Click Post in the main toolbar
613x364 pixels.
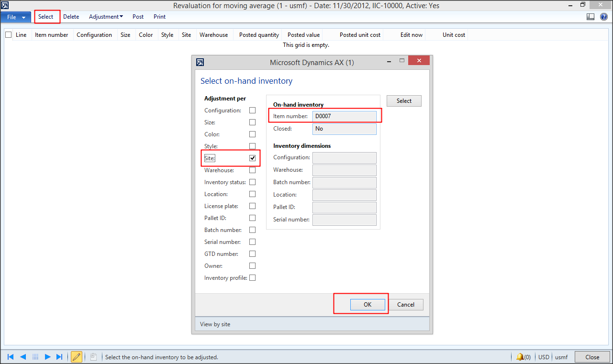[x=138, y=17]
